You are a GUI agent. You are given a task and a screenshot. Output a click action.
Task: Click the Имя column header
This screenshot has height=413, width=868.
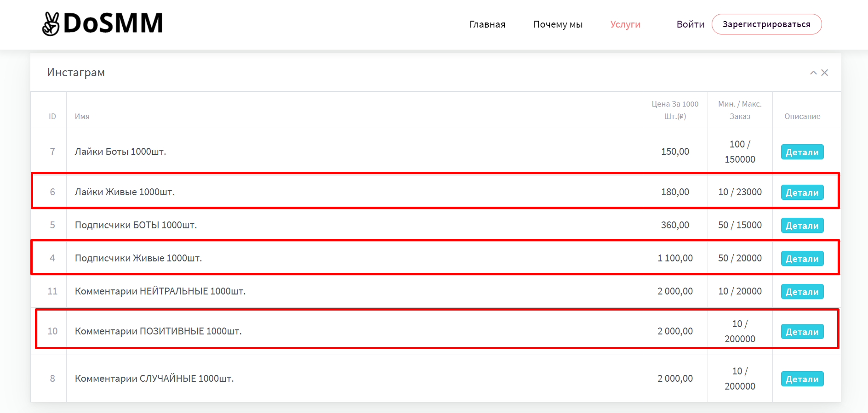[x=82, y=116]
